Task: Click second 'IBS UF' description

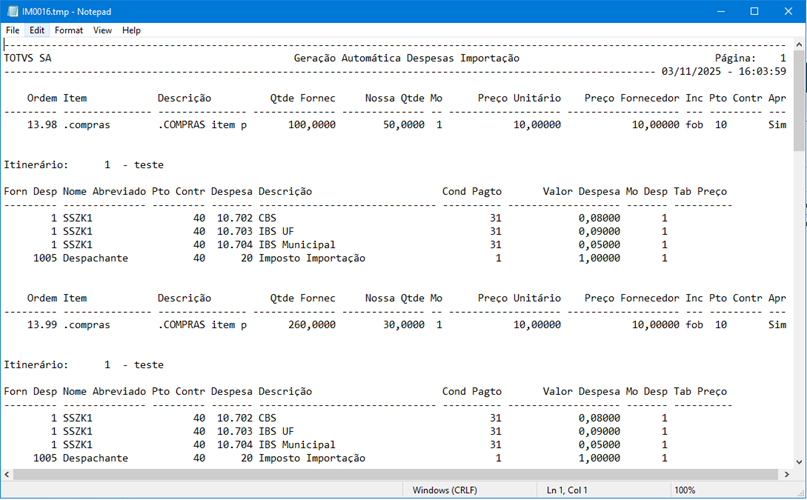Action: (x=276, y=432)
